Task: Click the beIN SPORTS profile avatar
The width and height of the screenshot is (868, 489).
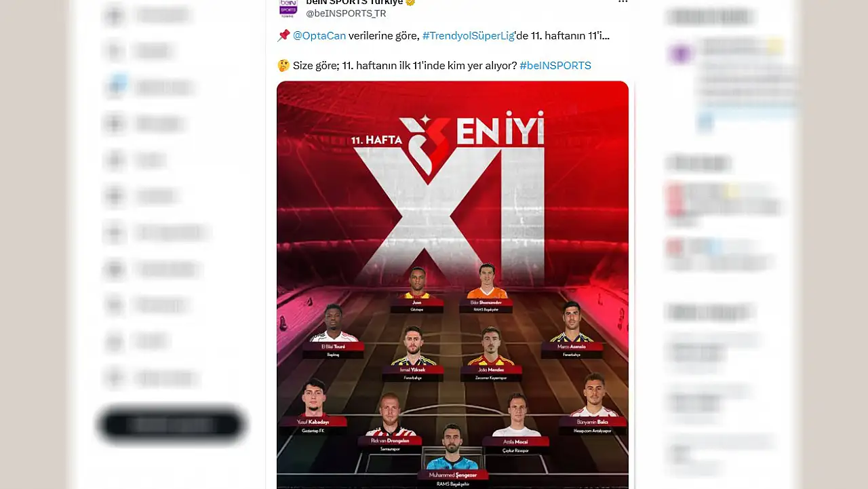Action: [x=288, y=7]
